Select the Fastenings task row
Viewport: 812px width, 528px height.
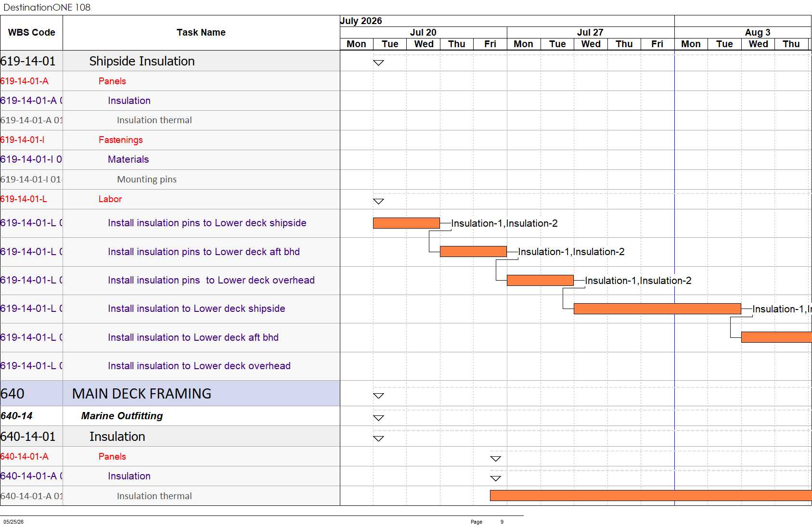(x=170, y=140)
